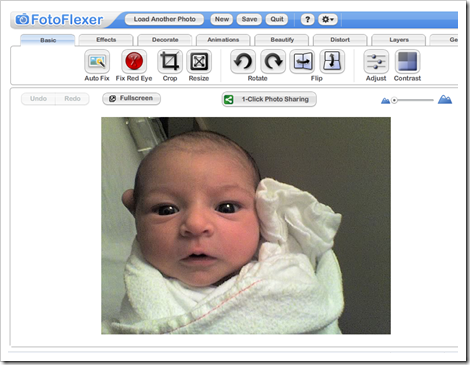Open the Decorate tab
Viewport: 470px width, 365px height.
pos(165,40)
